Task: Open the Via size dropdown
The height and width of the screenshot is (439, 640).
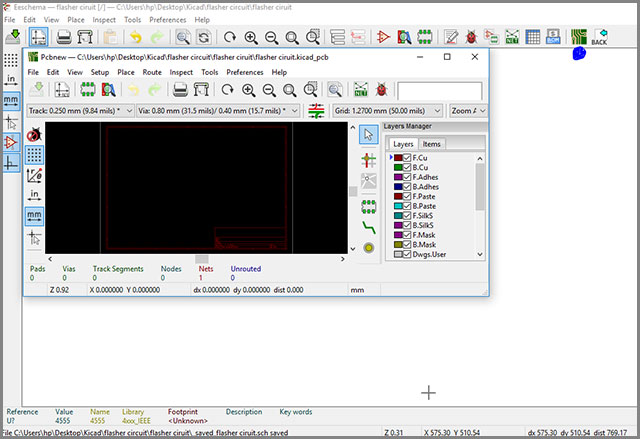Action: (x=218, y=111)
